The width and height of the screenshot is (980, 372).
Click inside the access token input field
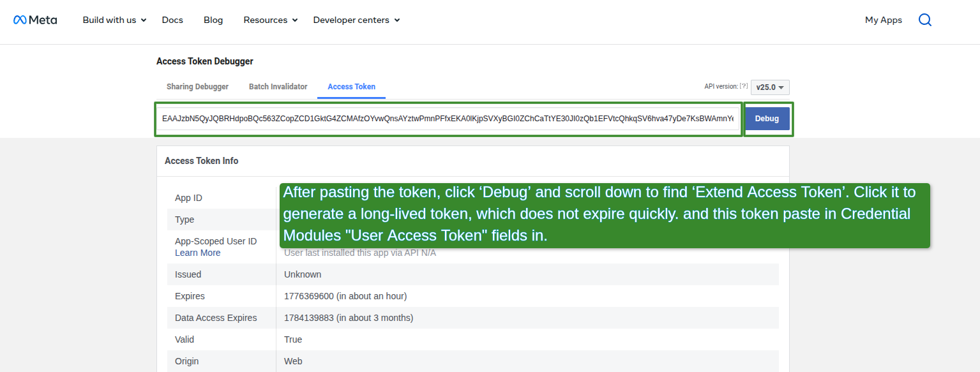tap(447, 119)
